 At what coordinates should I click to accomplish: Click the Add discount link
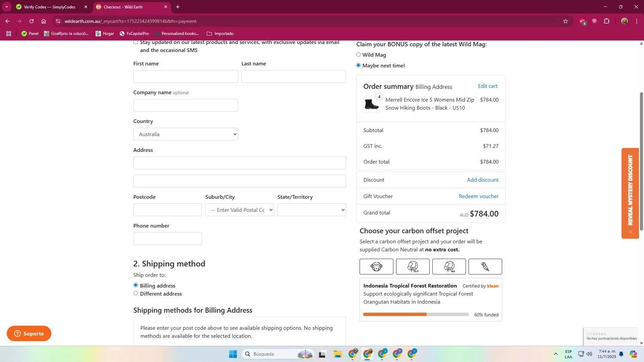click(483, 180)
